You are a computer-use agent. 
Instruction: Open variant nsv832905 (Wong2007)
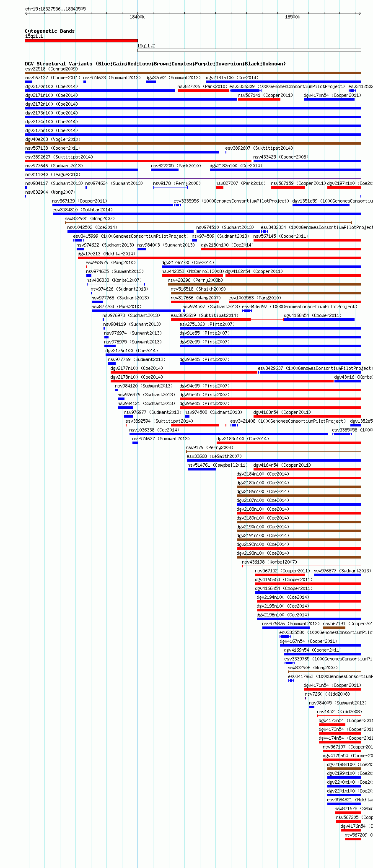pos(90,218)
